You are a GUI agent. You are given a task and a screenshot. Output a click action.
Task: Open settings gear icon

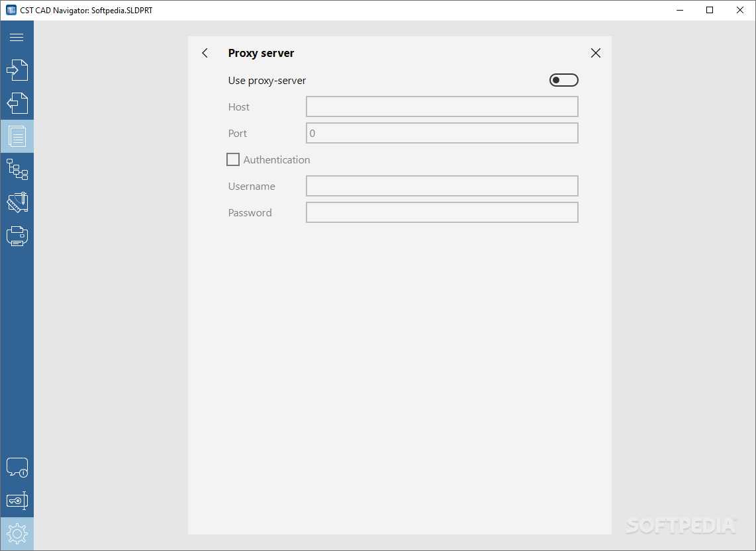point(17,534)
